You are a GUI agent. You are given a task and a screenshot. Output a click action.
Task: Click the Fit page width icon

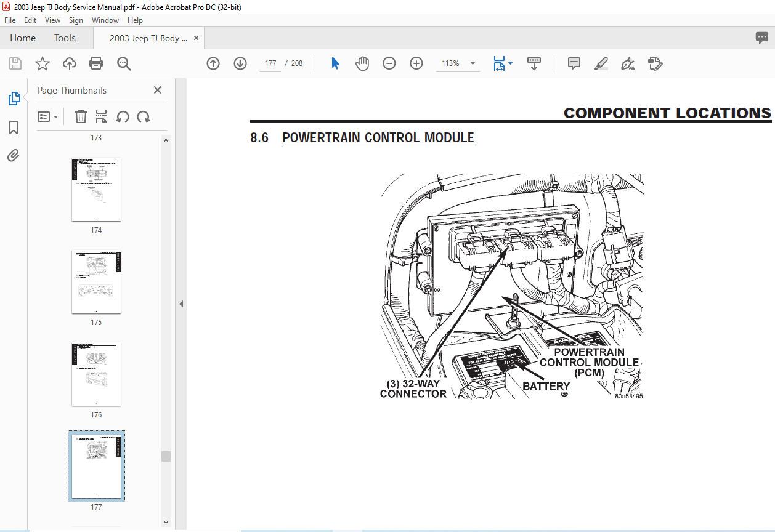pos(499,63)
